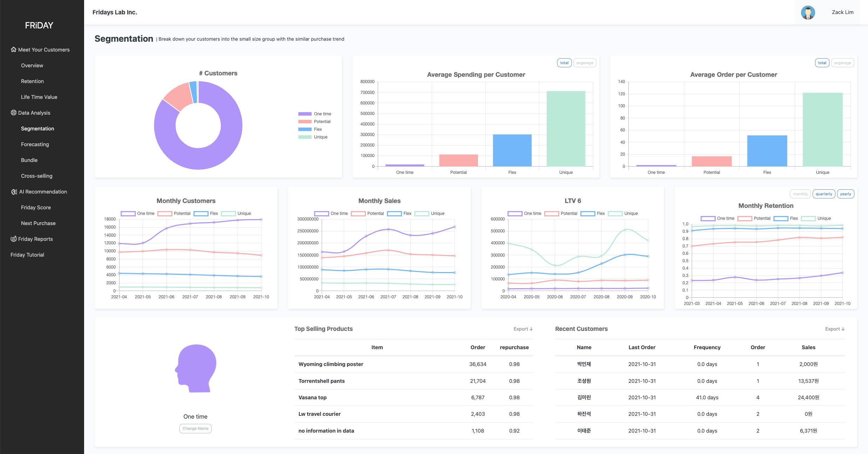Toggle One time series in Monthly Customers legend
The image size is (868, 454).
point(138,214)
